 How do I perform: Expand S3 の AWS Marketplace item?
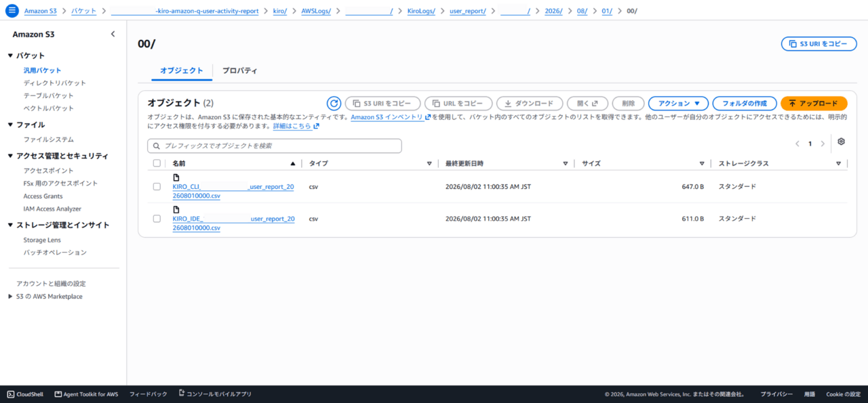(x=9, y=297)
